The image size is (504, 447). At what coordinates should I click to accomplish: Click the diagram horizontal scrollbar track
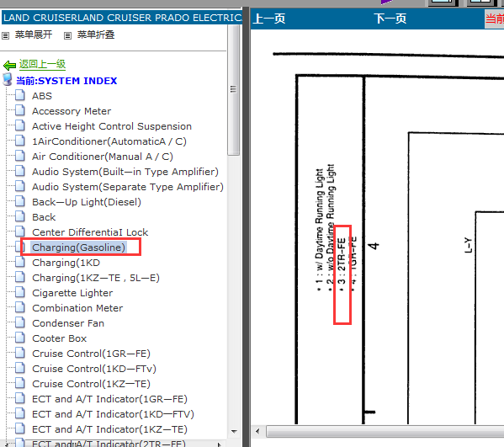click(x=385, y=431)
